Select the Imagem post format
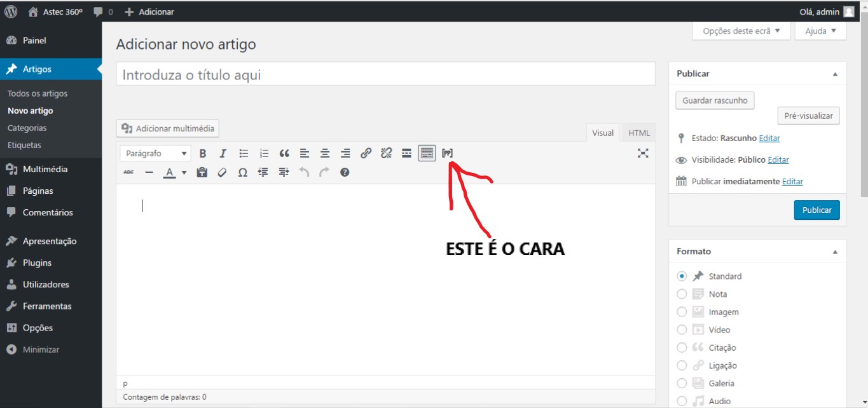 coord(682,312)
